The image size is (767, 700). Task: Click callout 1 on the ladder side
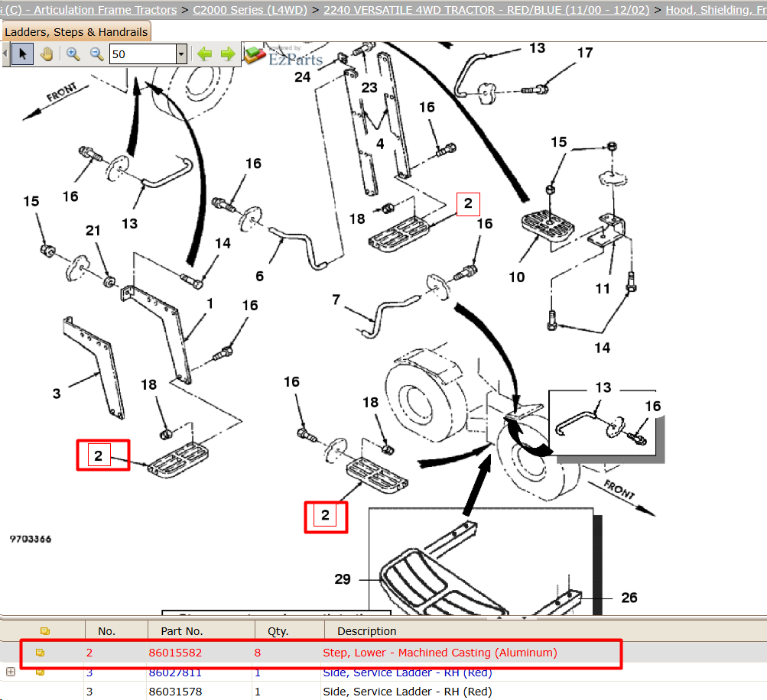point(210,303)
